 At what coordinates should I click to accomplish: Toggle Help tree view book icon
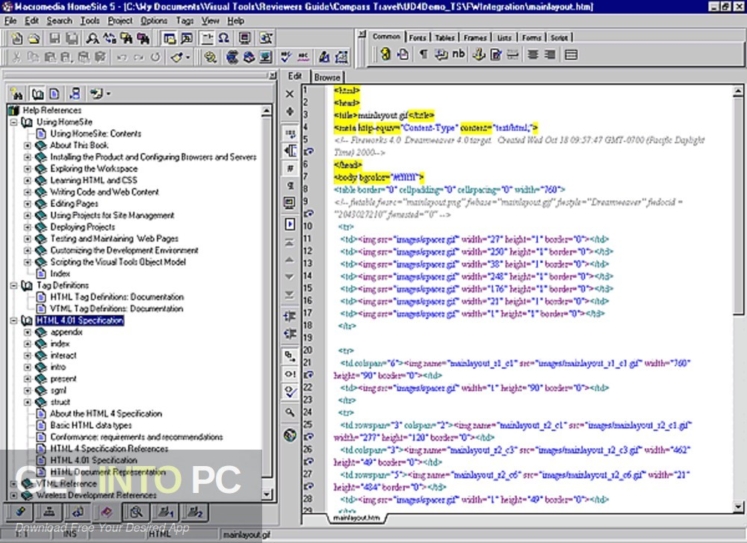pos(38,94)
